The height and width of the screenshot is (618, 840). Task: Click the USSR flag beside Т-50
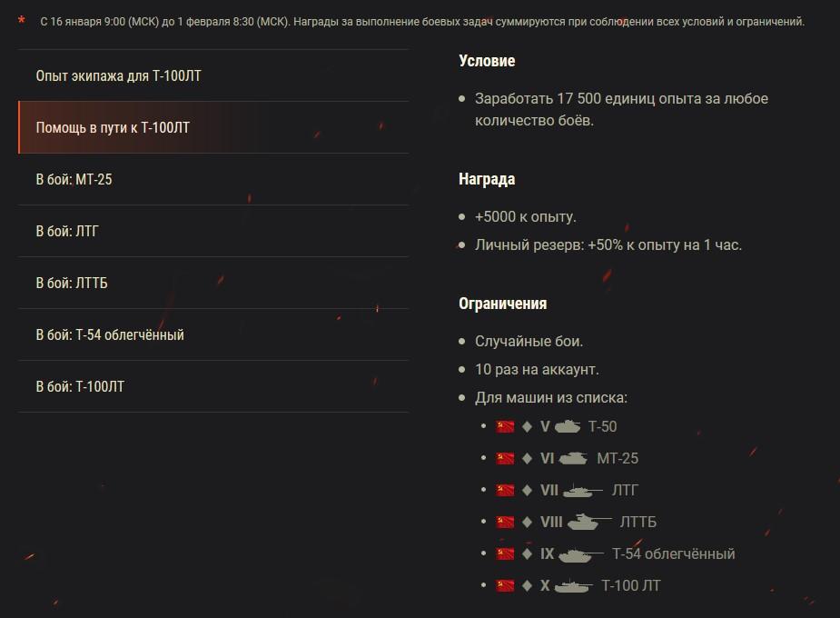point(506,426)
